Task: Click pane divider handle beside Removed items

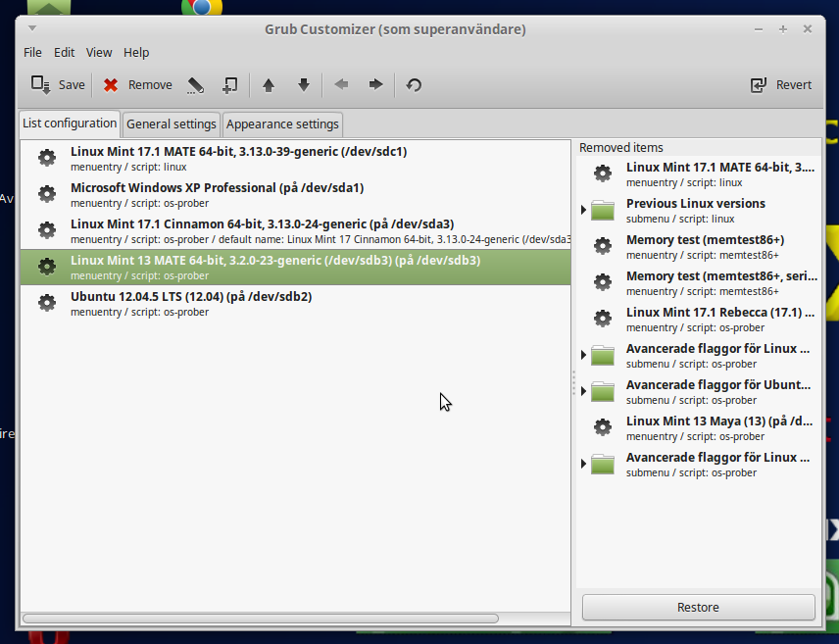Action: 573,383
